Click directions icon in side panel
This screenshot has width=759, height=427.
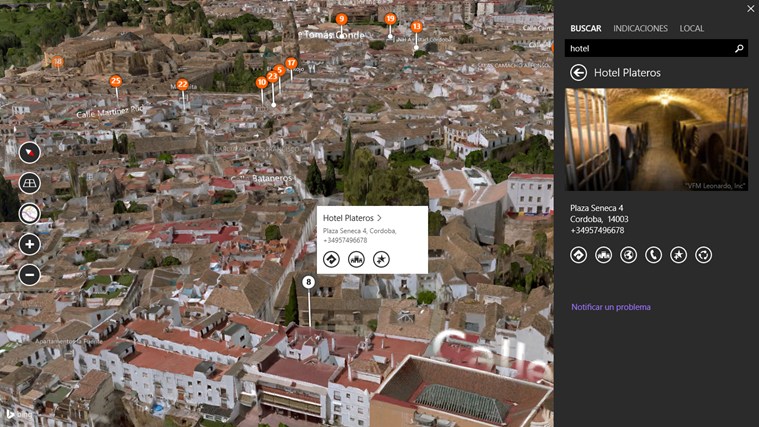[578, 255]
